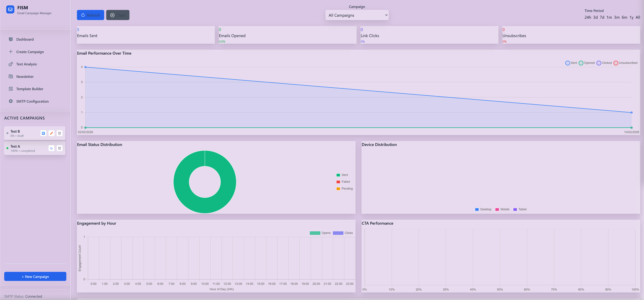Toggle the Opens legend in Engagement by Hour
The height and width of the screenshot is (300, 644).
[x=320, y=233]
